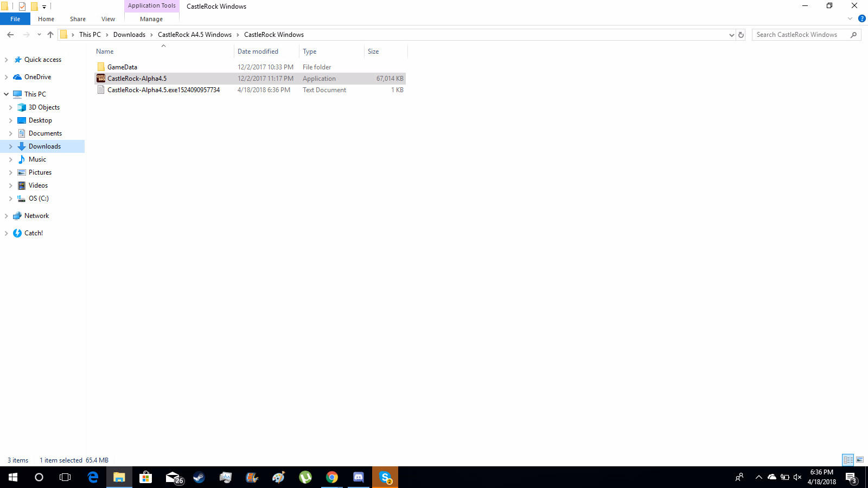Open the Help question mark icon
868x488 pixels.
click(861, 18)
